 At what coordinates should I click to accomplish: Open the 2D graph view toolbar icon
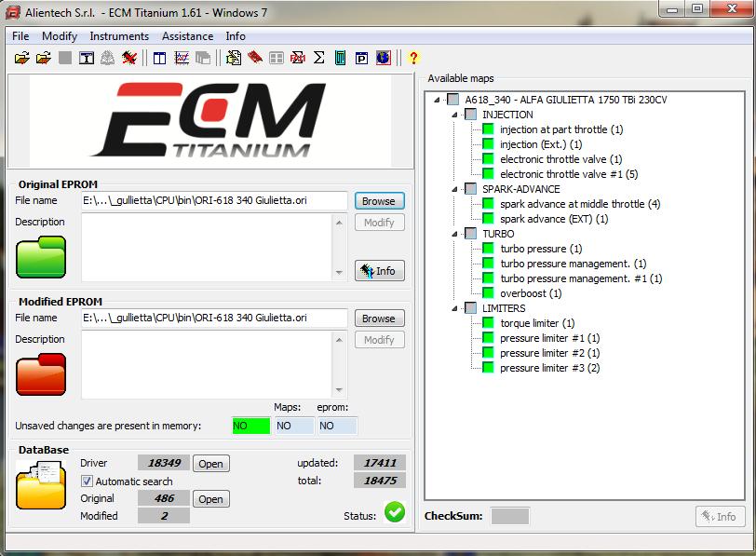(182, 59)
